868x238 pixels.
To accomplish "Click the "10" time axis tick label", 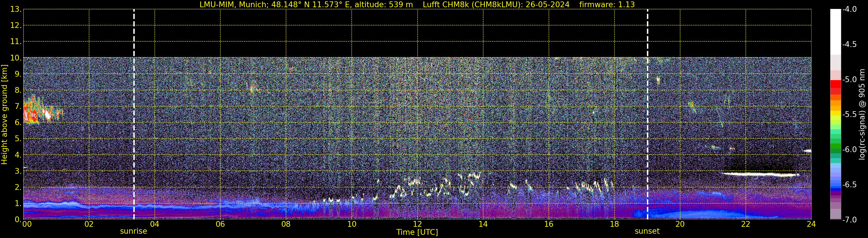I will (x=352, y=224).
